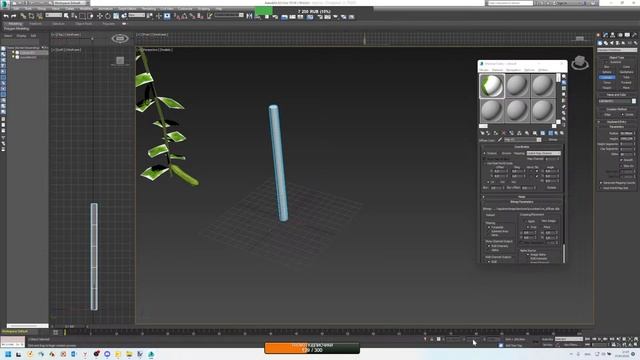The height and width of the screenshot is (360, 640).
Task: Click the Pick Material eyedropper icon
Action: point(500,140)
